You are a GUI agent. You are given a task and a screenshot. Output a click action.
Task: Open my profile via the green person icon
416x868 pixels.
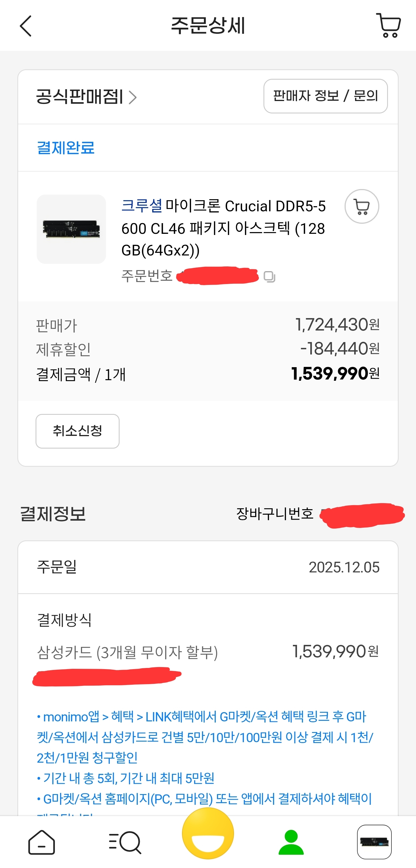tap(291, 842)
